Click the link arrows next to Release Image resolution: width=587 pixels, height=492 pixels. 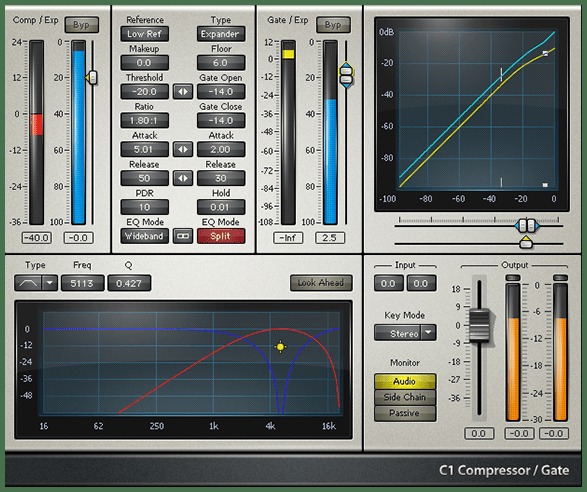(x=183, y=178)
